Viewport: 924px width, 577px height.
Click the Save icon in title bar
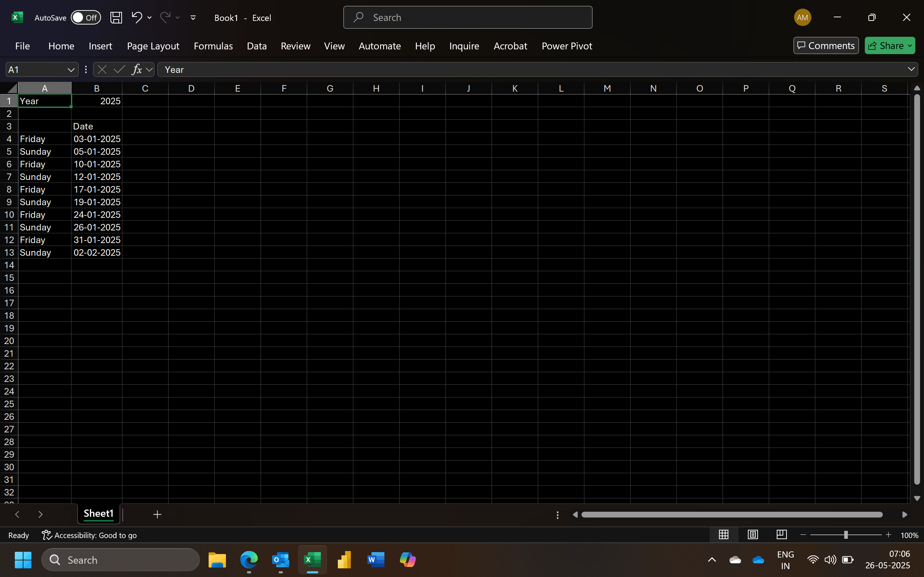pyautogui.click(x=116, y=18)
